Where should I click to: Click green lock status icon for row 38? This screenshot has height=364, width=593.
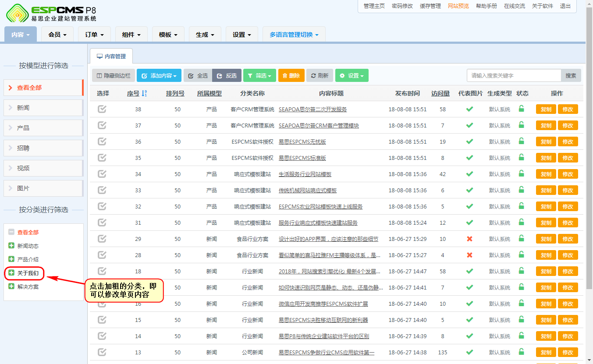click(521, 109)
